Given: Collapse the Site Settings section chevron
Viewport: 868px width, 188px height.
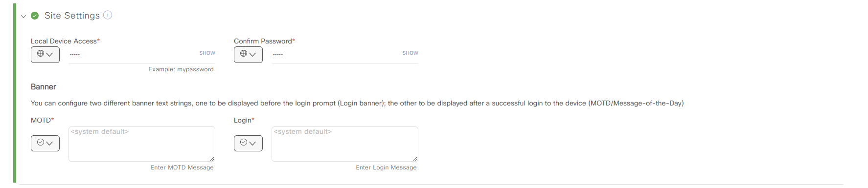Looking at the screenshot, I should coord(23,16).
